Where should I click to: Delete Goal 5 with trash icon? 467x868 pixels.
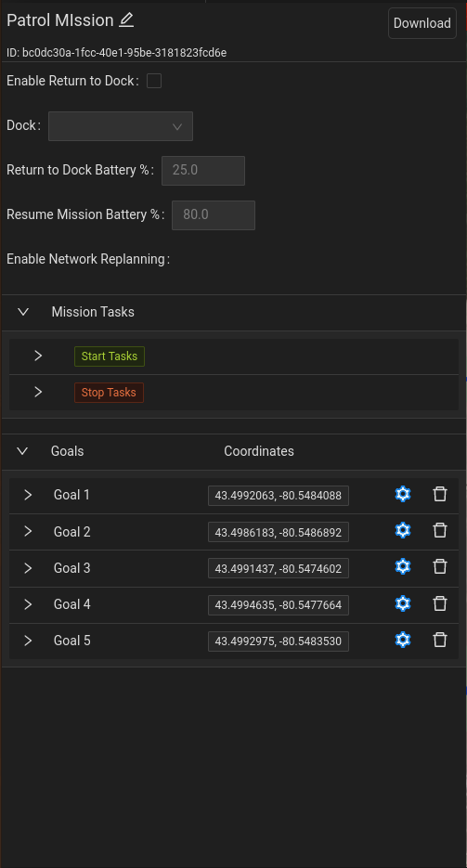(440, 640)
